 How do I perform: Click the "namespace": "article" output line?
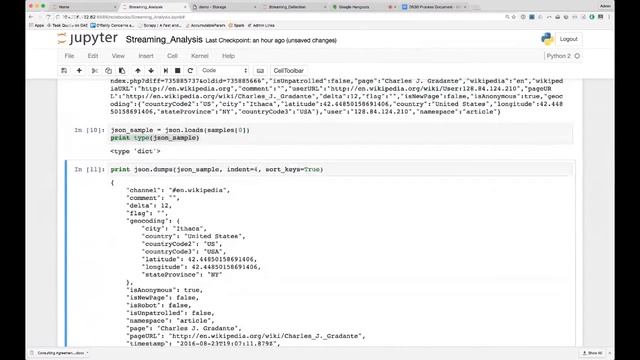point(170,321)
